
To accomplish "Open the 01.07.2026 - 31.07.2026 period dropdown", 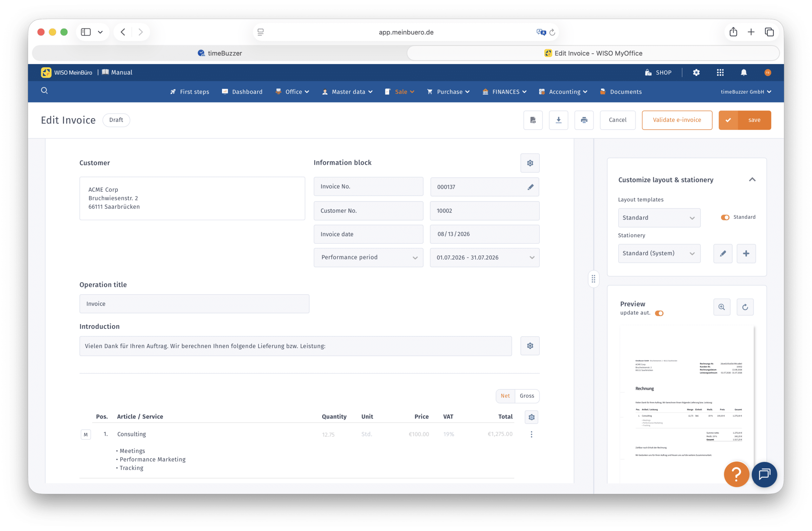I will 485,257.
